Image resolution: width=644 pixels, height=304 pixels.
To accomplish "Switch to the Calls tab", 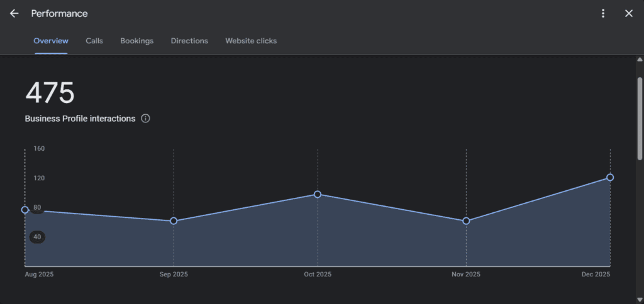I will tap(94, 41).
